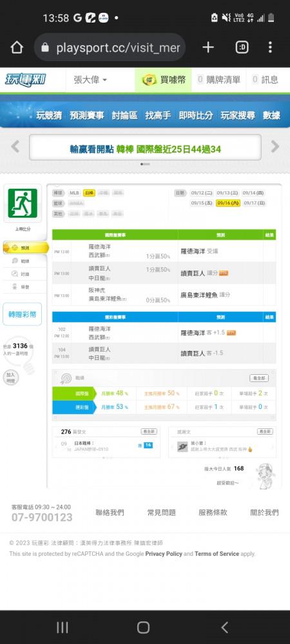
Task: Select the 09/17 (日) date filter
Action: coord(255,203)
